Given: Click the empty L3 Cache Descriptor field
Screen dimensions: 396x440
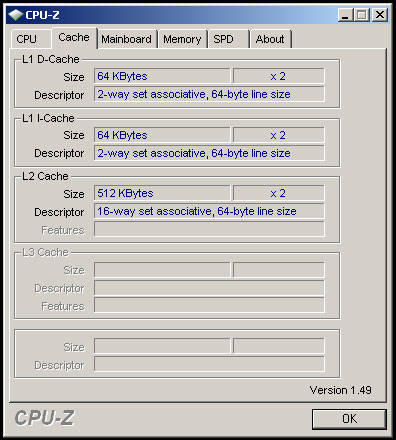Looking at the screenshot, I should tap(209, 288).
